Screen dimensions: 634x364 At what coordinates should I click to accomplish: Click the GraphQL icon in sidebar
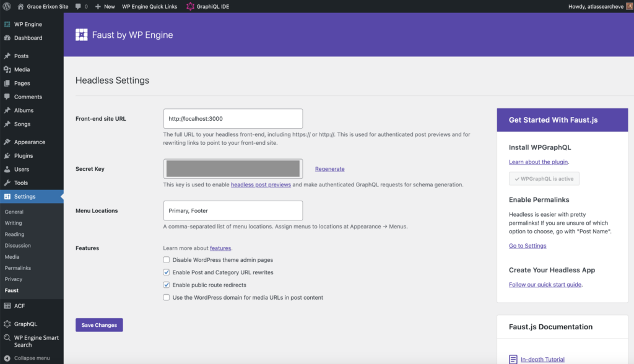click(x=7, y=324)
